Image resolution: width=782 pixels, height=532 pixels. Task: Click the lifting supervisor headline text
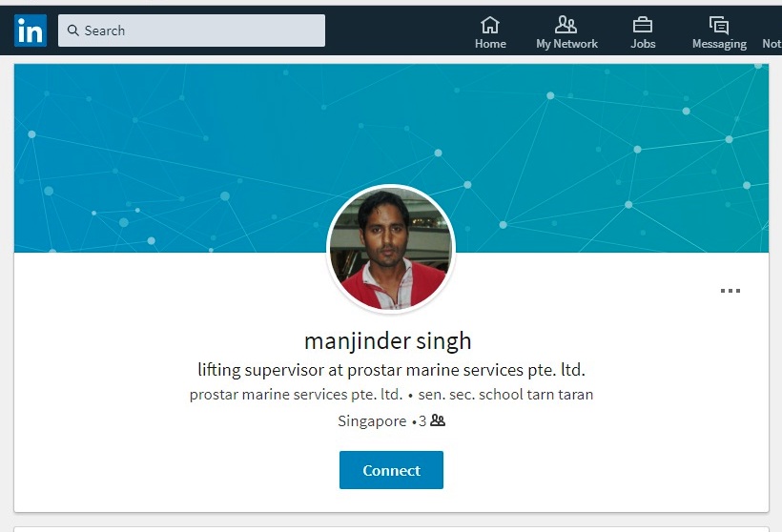coord(392,370)
